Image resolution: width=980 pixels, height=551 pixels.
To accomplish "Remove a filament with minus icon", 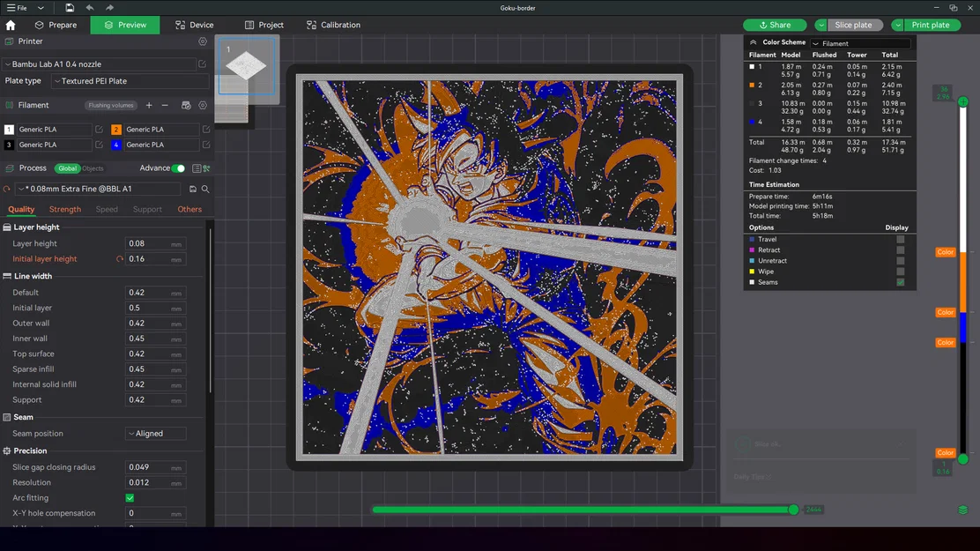I will 165,105.
